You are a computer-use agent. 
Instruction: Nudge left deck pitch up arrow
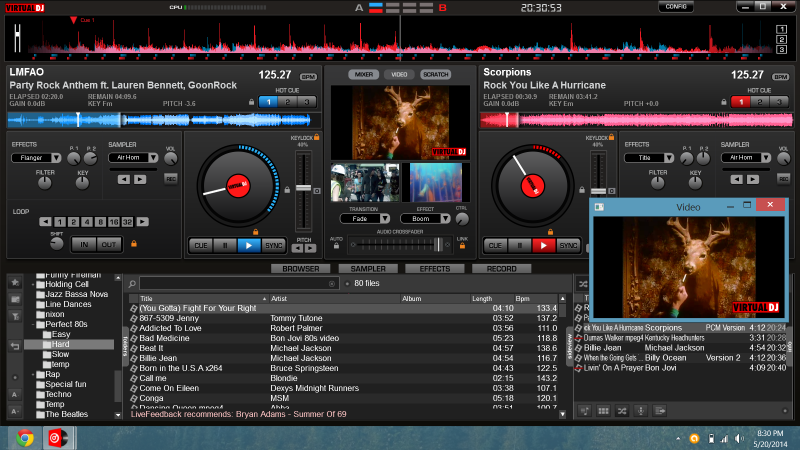310,248
